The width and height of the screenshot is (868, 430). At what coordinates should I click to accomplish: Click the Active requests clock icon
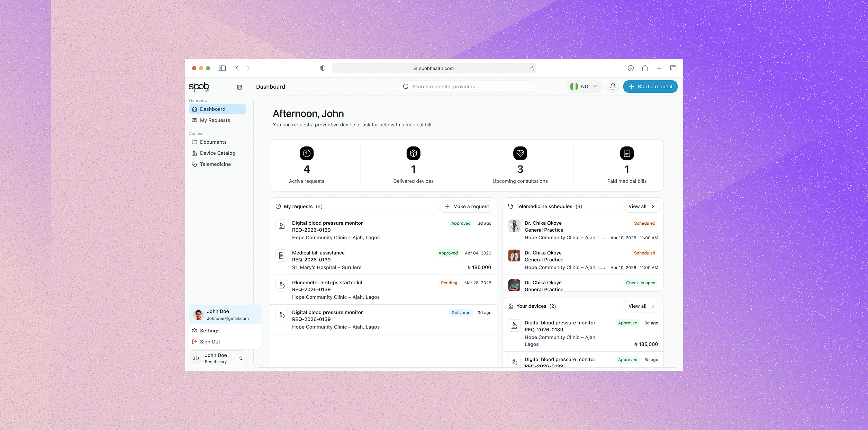coord(307,153)
